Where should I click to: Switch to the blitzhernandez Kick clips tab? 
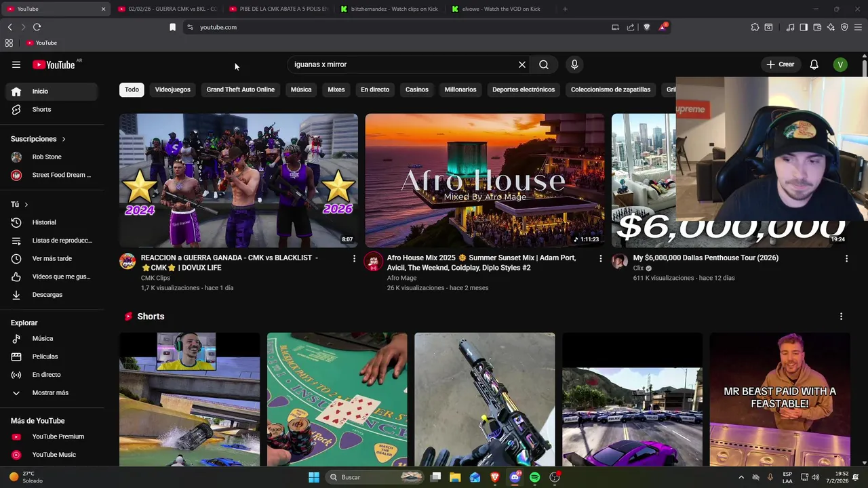point(389,9)
